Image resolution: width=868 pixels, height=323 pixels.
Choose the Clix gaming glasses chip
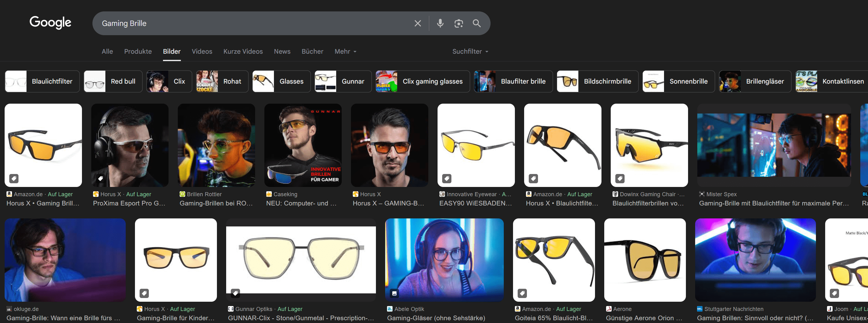422,81
